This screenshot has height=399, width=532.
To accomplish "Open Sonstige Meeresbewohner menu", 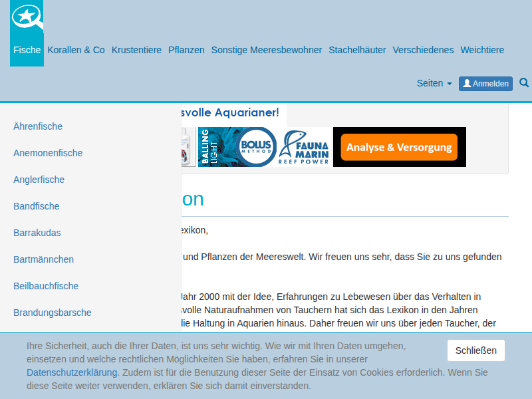I will point(267,50).
